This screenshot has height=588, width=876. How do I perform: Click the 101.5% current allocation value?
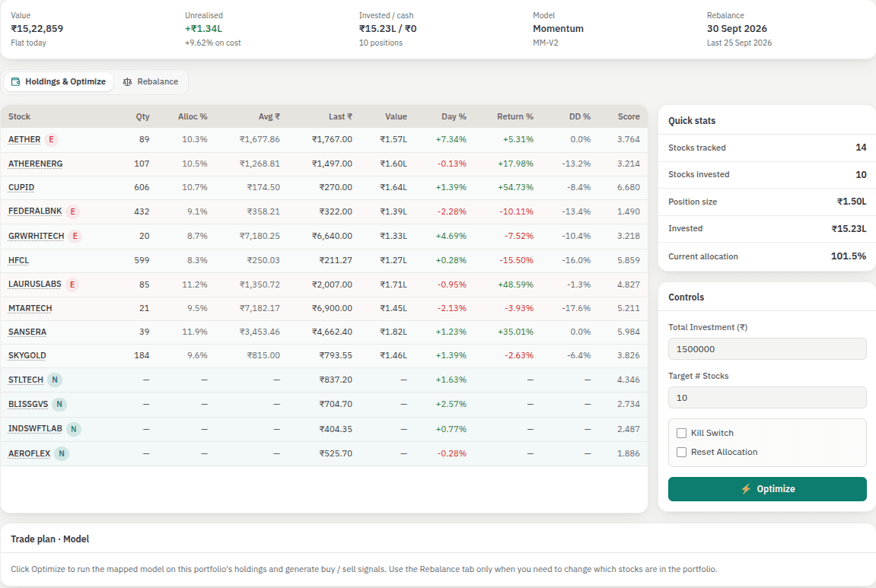point(849,256)
